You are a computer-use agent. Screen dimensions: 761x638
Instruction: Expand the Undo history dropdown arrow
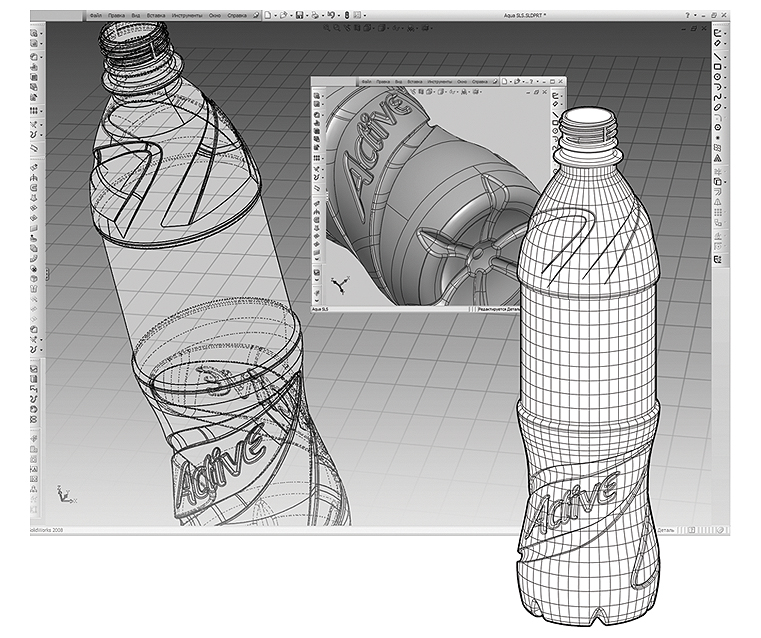339,16
